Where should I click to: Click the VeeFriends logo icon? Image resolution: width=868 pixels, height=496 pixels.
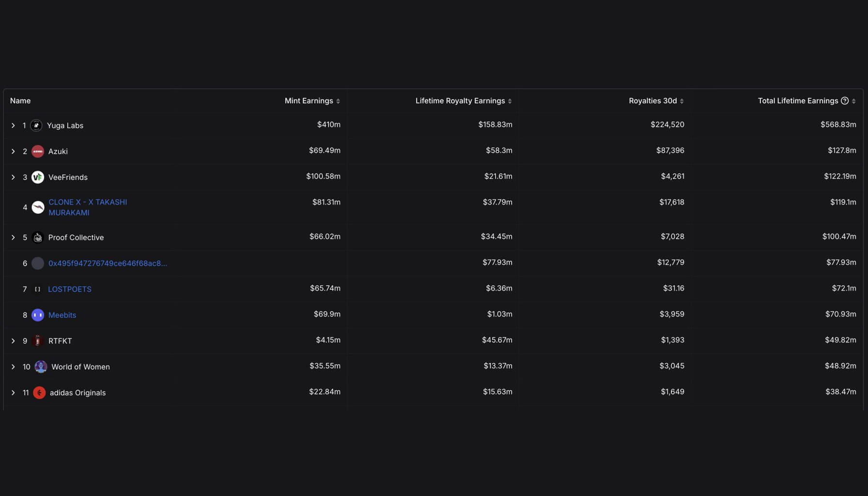[x=38, y=177]
